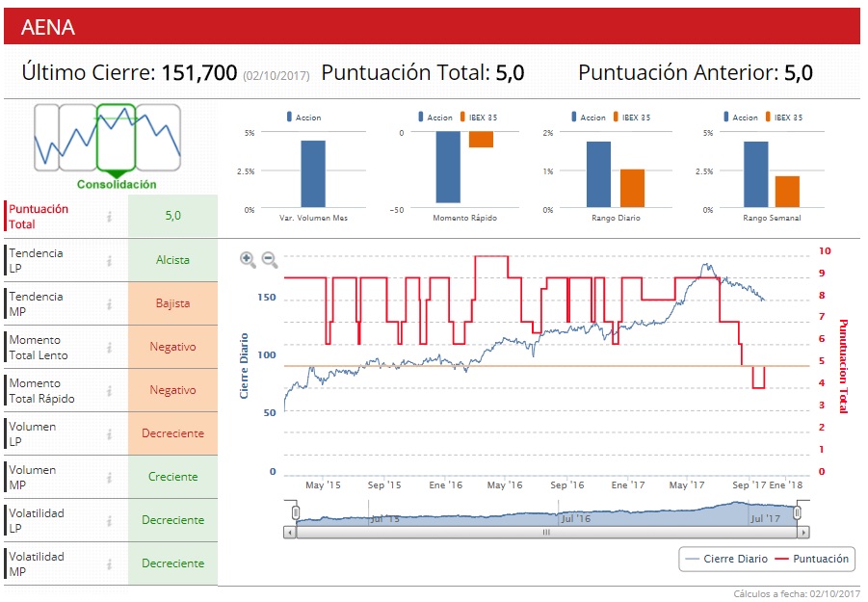
Task: Click the blue Accion bar in Momento Rápido
Action: 448,167
